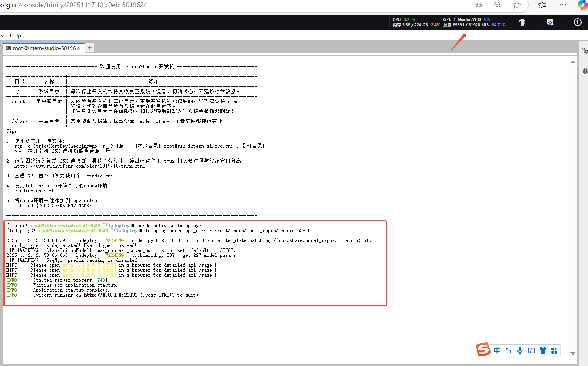Click the Application startup complete line

58,290
